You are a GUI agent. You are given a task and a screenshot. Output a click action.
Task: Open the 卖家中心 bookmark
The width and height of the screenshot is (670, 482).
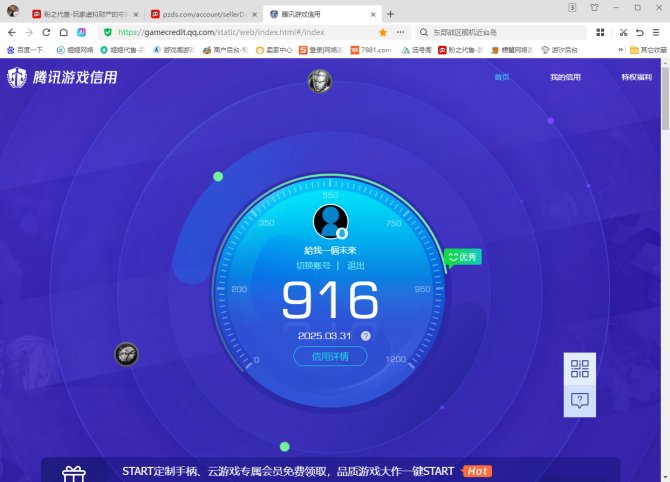click(274, 50)
